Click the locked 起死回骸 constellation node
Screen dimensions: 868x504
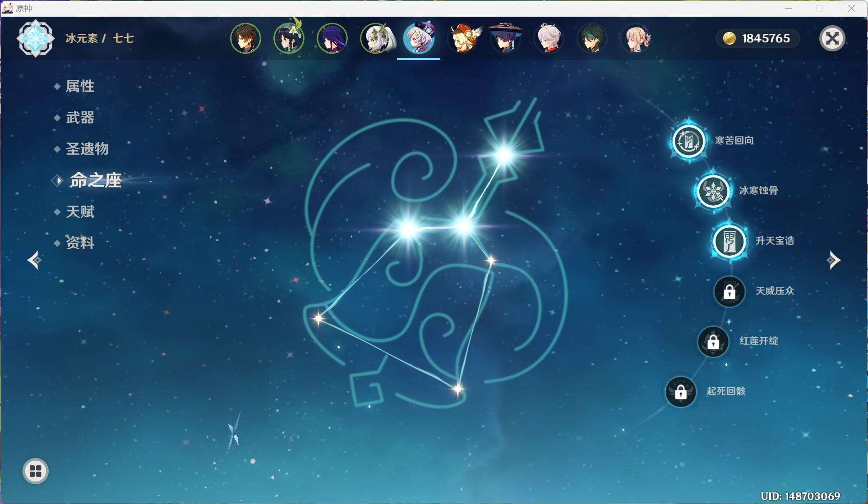pyautogui.click(x=680, y=392)
